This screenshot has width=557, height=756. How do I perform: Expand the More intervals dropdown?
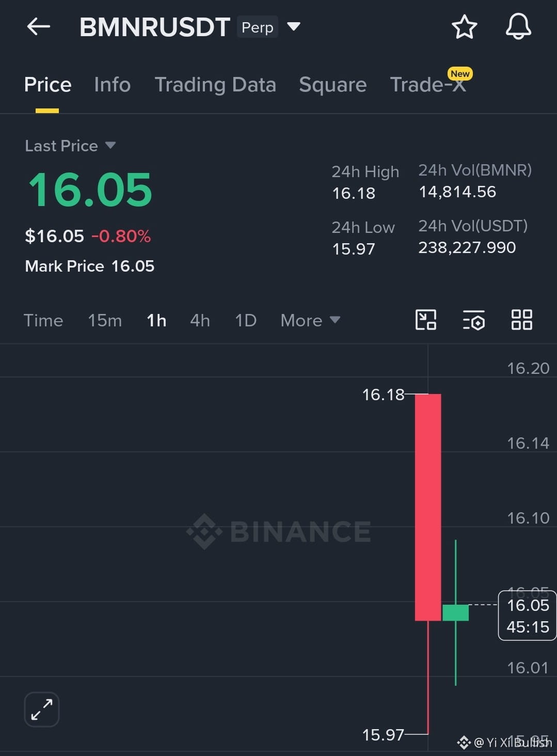[x=310, y=320]
